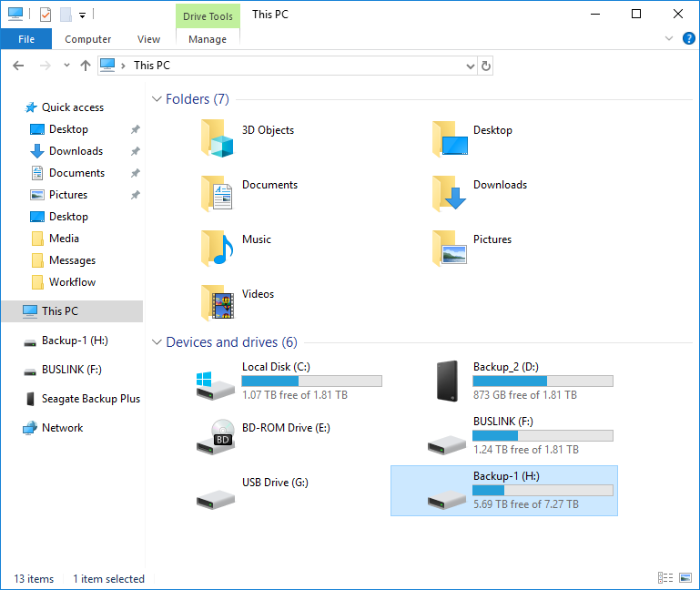The height and width of the screenshot is (590, 700).
Task: Click the New folder quick access toolbar icon
Action: click(66, 15)
